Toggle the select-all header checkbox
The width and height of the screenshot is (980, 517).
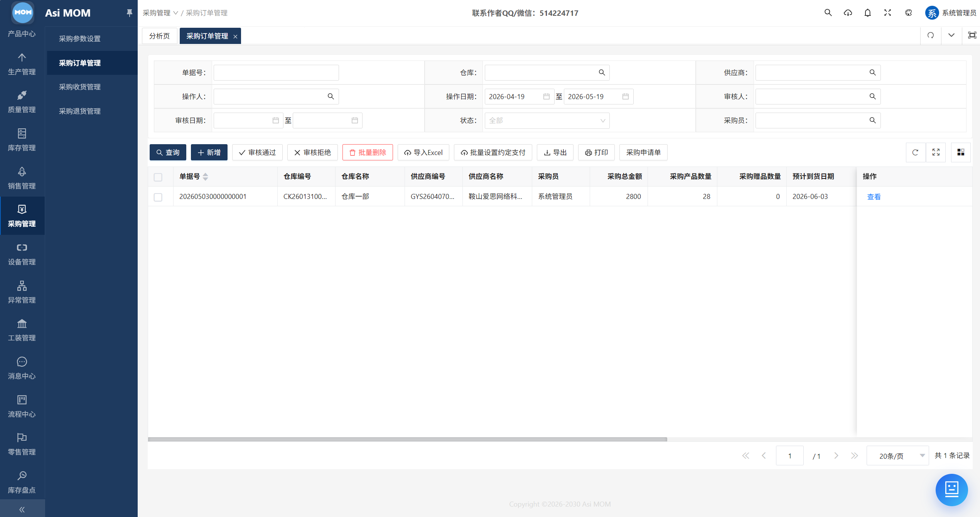tap(158, 177)
